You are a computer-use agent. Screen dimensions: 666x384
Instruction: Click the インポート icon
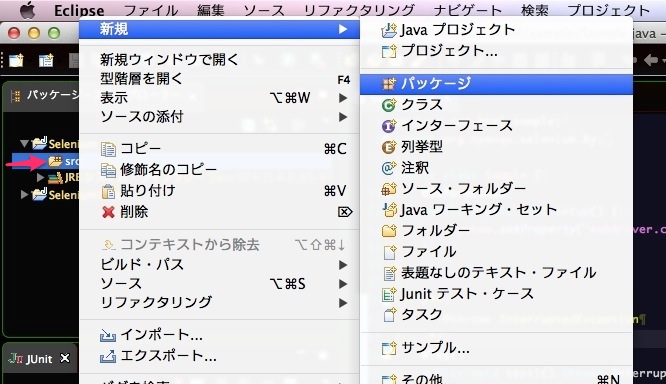107,336
